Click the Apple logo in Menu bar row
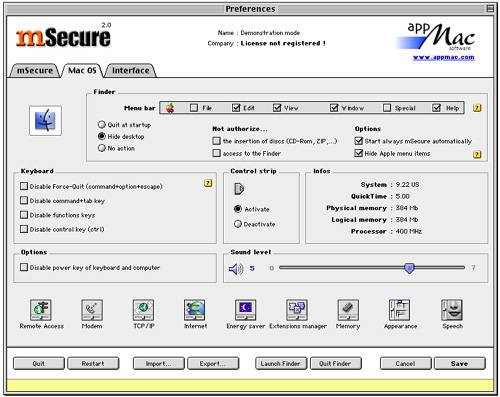Screen dimensions: 500x397 click(x=170, y=108)
